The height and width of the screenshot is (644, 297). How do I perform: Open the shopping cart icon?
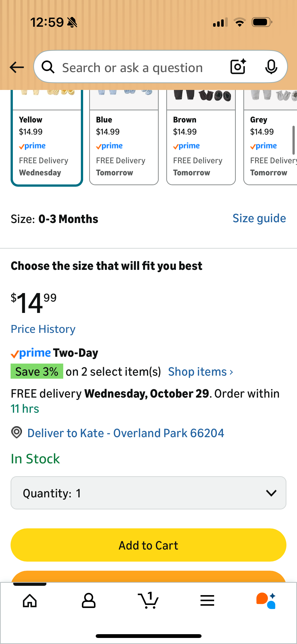click(148, 601)
